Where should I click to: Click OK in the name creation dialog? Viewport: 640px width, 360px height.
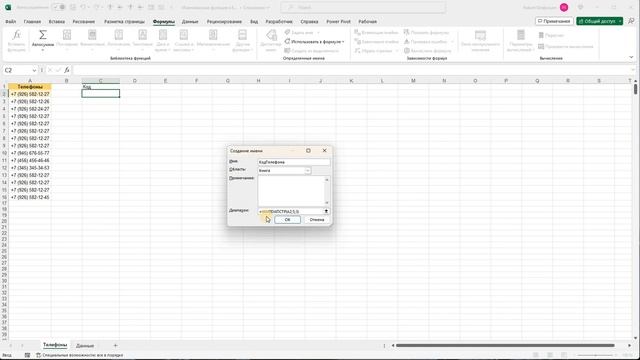[x=287, y=220]
